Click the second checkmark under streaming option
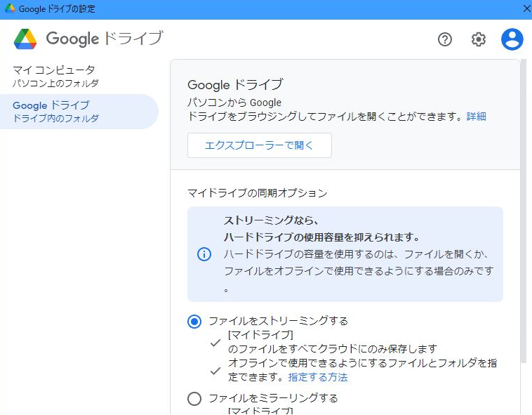532x415 pixels. pos(215,370)
